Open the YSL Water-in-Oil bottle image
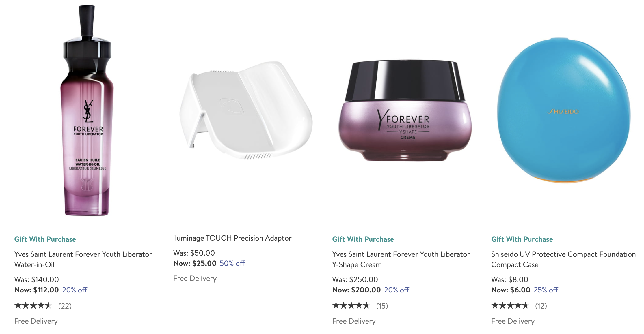 [x=87, y=110]
